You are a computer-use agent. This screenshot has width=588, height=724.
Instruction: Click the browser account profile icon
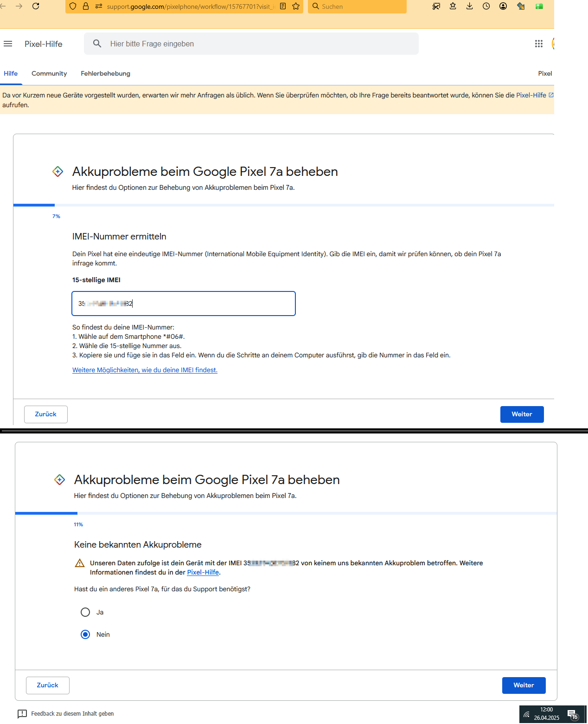[503, 6]
